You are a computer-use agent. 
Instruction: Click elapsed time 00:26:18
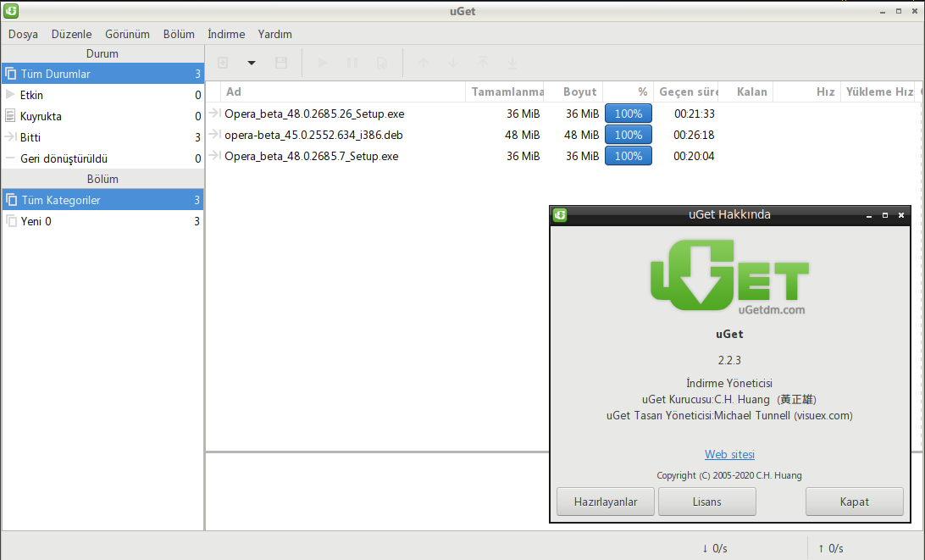tap(694, 136)
